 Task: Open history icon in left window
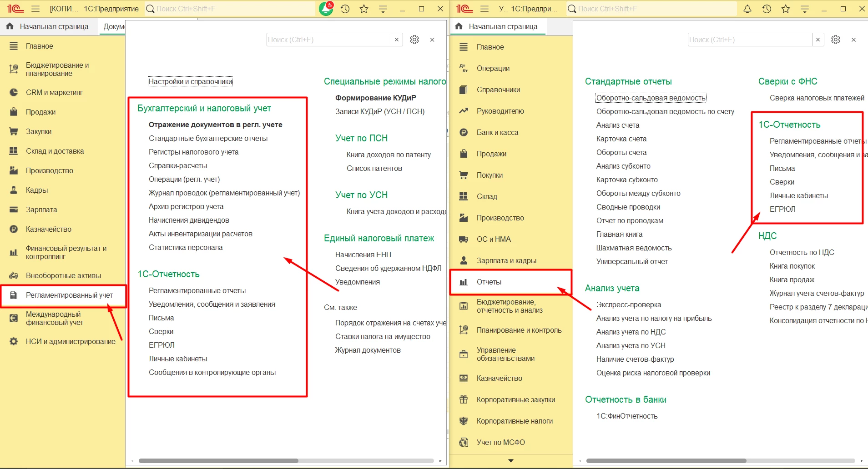tap(345, 9)
